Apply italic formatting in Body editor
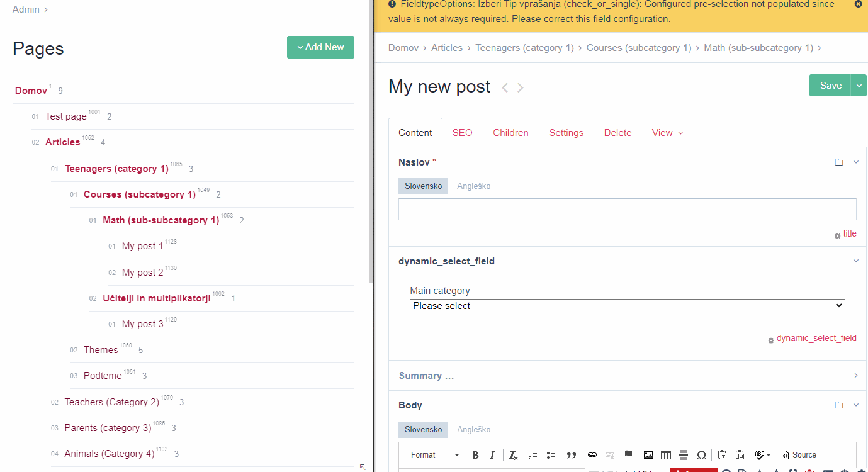868x472 pixels. click(492, 455)
